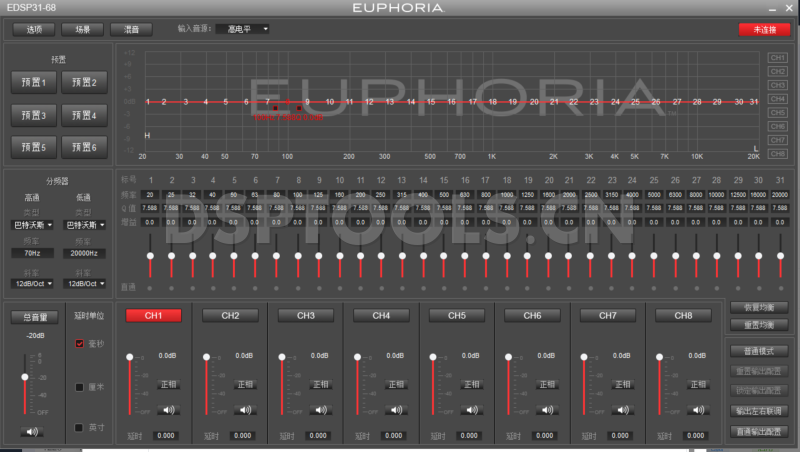800x452 pixels.
Task: Mute CH2 using its speaker icon
Action: point(244,409)
